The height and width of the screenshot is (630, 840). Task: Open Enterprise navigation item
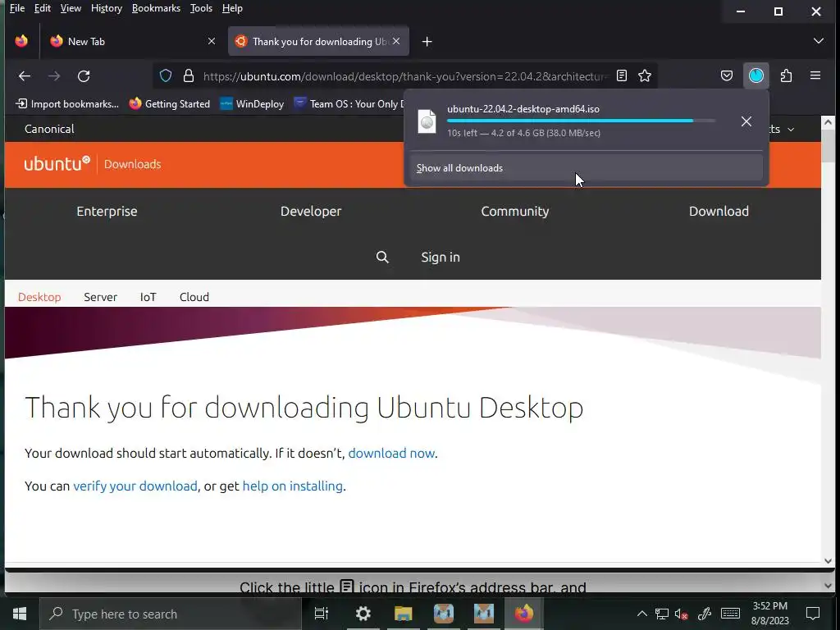[x=107, y=211]
